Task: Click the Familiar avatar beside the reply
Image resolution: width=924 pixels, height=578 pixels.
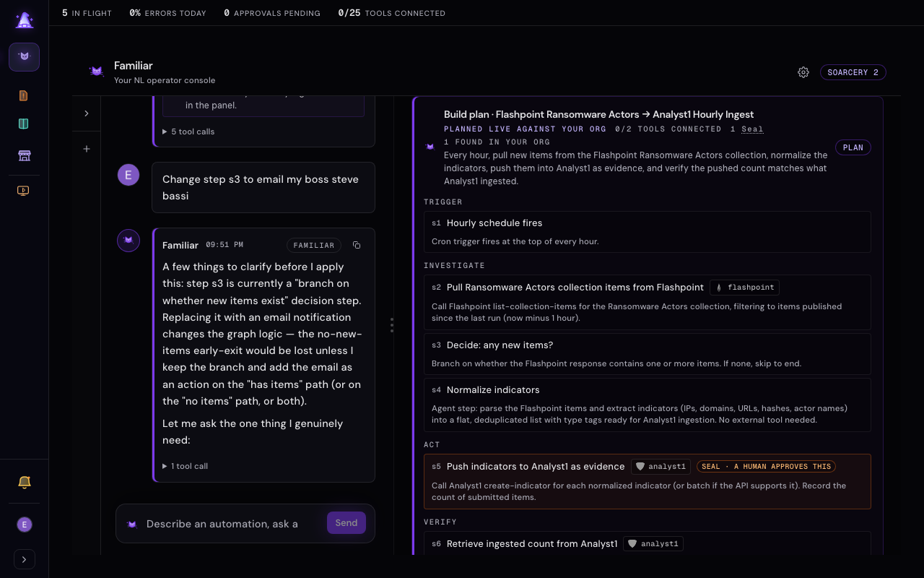Action: coord(128,241)
